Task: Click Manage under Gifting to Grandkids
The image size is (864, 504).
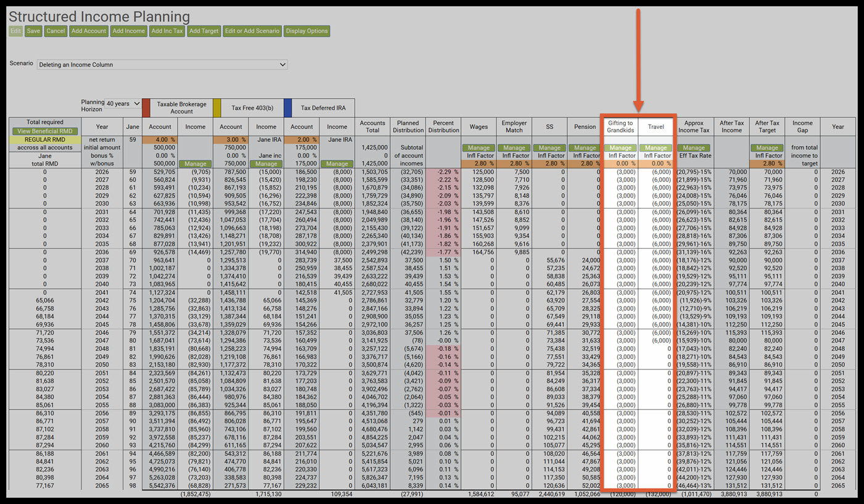Action: (x=620, y=148)
